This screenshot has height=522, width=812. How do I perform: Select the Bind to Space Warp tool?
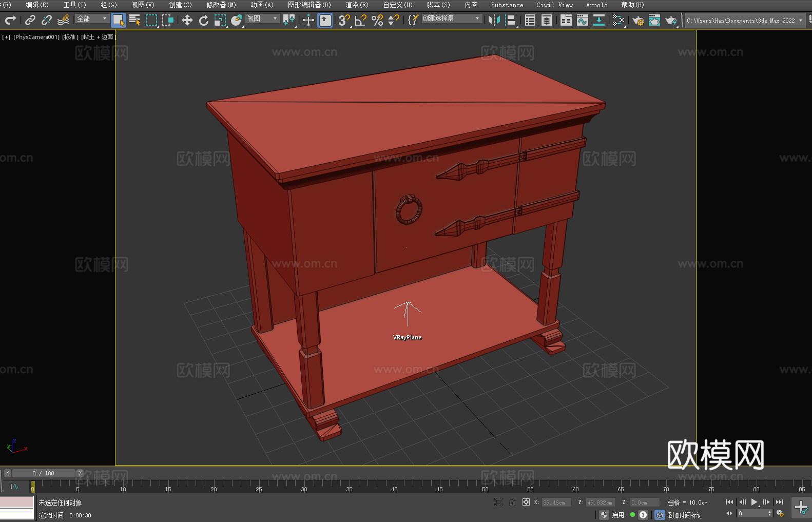click(63, 20)
